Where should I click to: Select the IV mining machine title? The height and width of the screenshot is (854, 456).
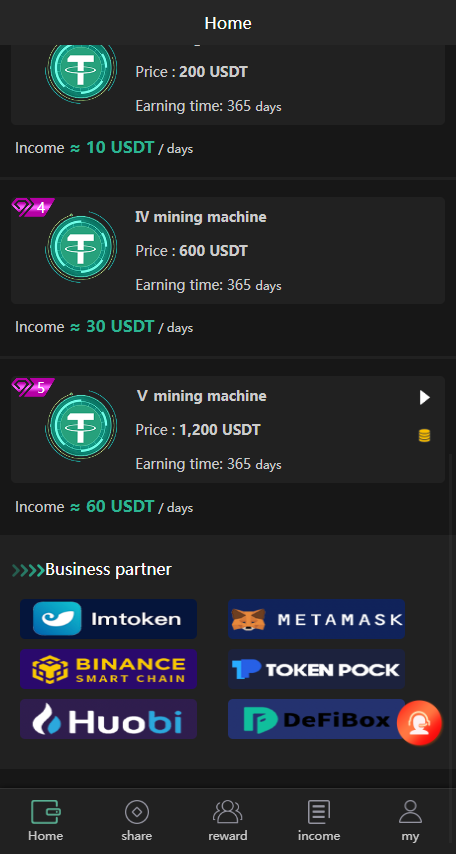click(200, 217)
